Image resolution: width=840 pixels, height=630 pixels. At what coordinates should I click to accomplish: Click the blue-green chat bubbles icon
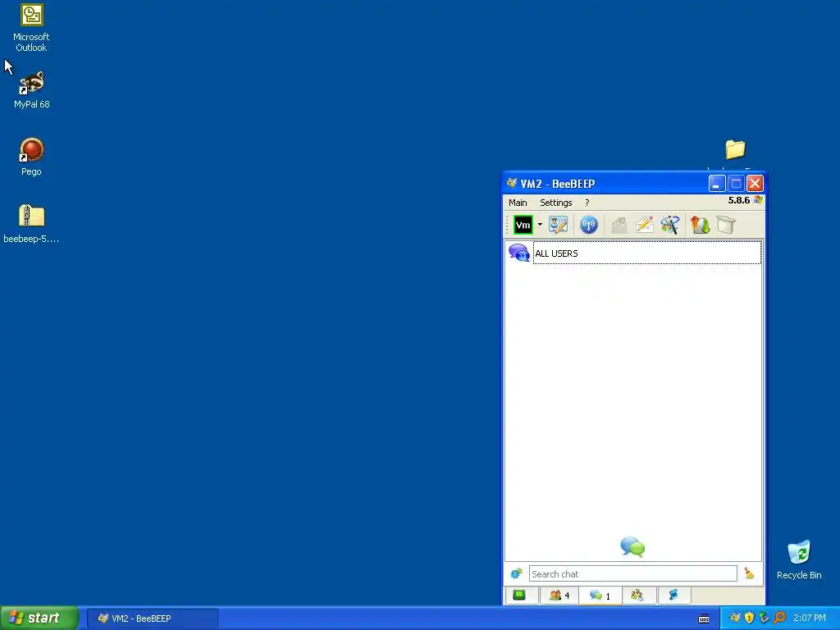[x=632, y=547]
